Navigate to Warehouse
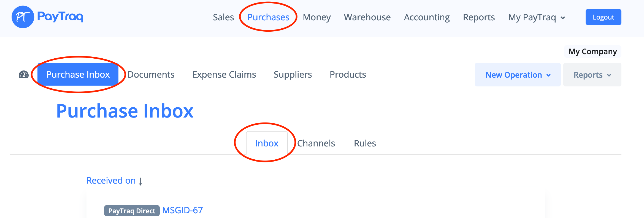Screen dimensions: 644x218 pyautogui.click(x=367, y=17)
